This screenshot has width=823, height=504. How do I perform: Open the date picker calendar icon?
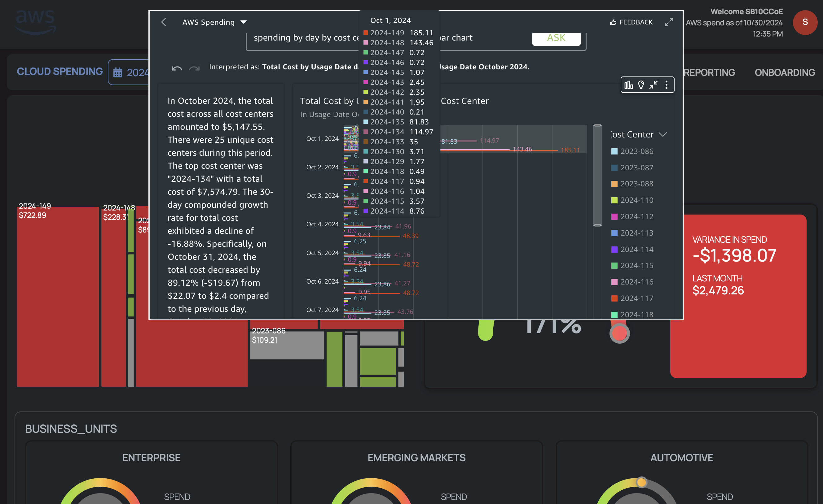click(117, 72)
